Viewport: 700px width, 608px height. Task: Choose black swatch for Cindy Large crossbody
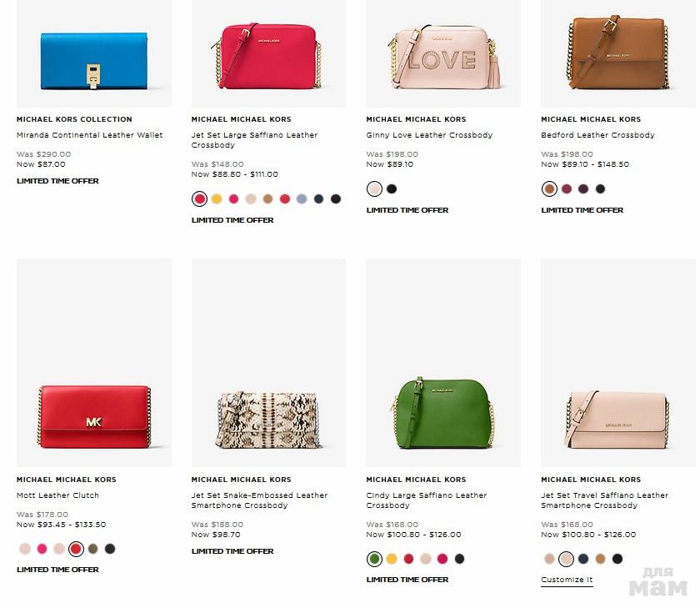click(x=459, y=559)
